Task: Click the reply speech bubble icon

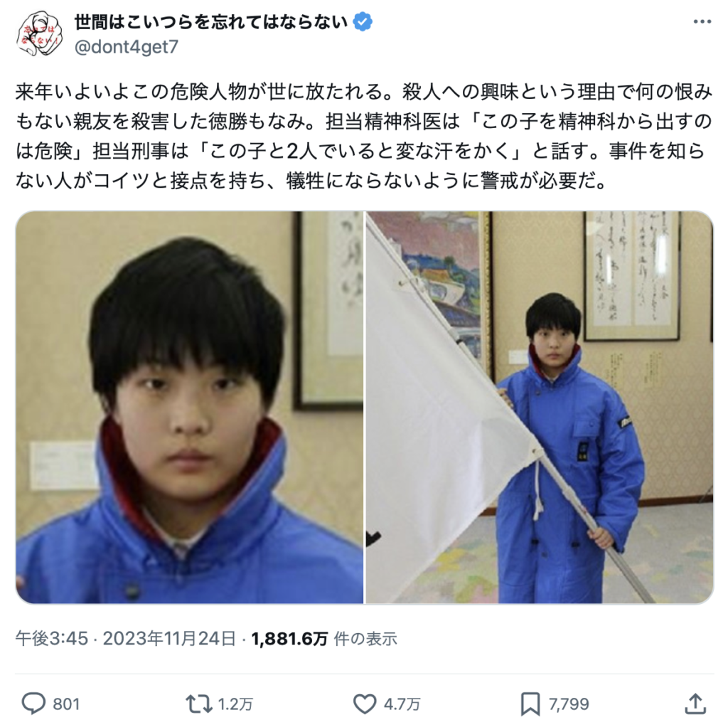Action: click(x=33, y=704)
